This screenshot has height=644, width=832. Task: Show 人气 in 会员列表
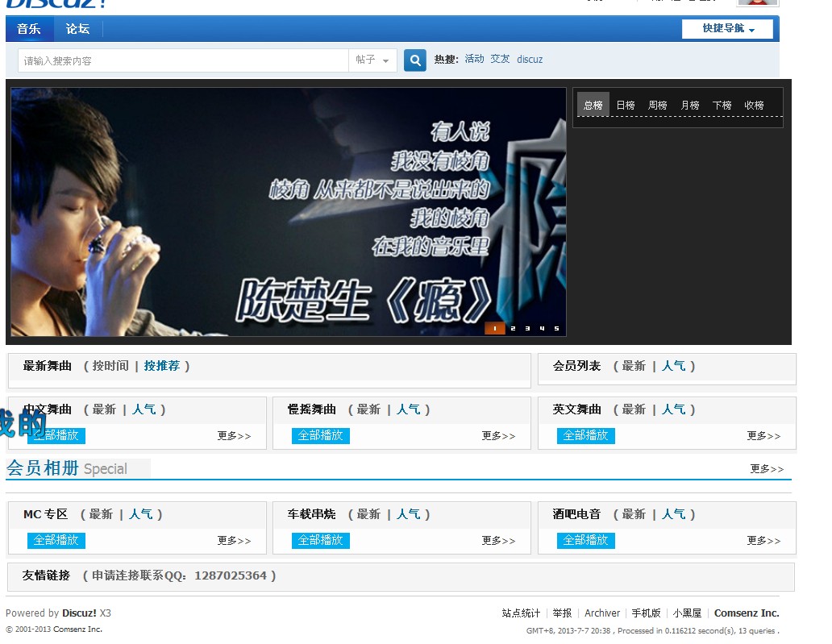(x=674, y=365)
